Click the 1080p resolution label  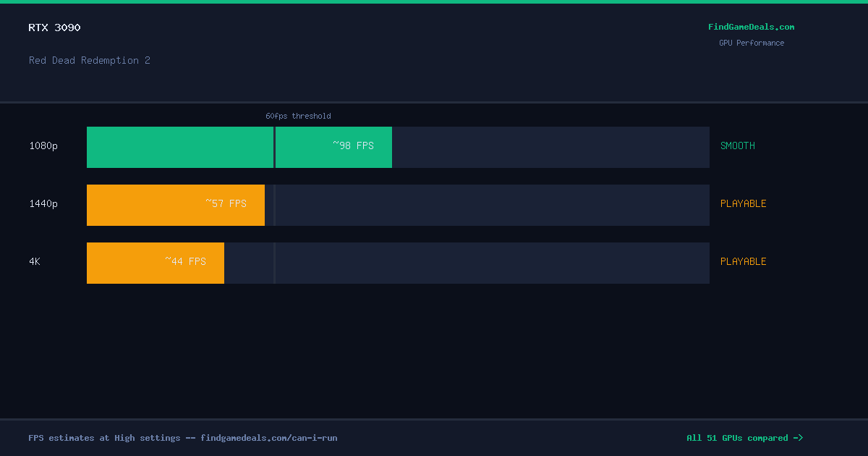click(x=43, y=146)
